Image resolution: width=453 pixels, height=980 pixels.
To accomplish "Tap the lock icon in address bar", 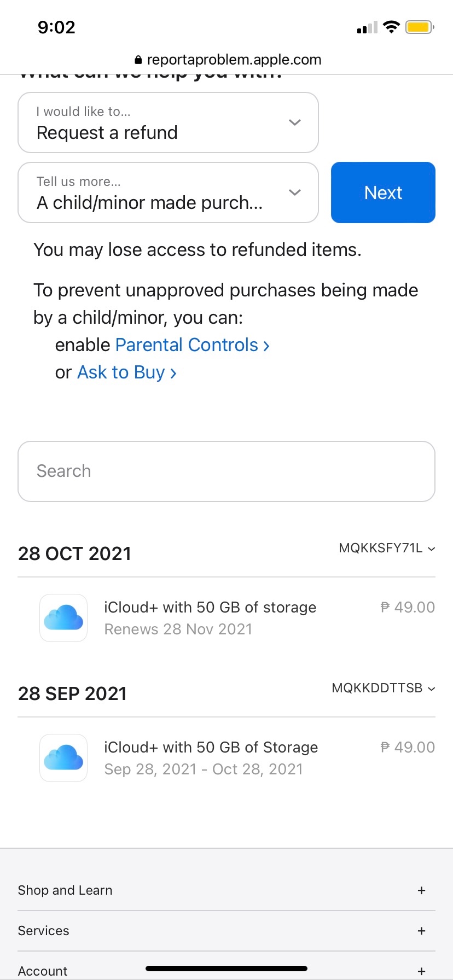I will (138, 60).
